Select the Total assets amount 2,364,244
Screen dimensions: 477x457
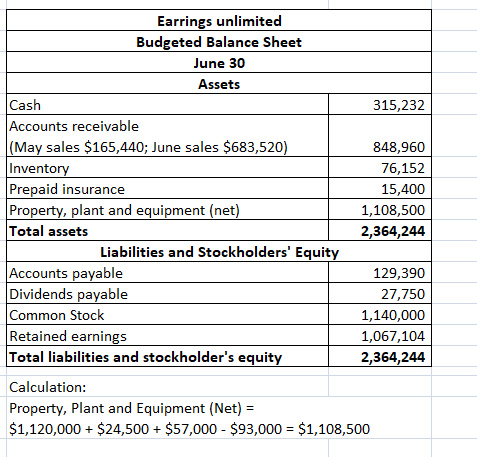pos(380,230)
